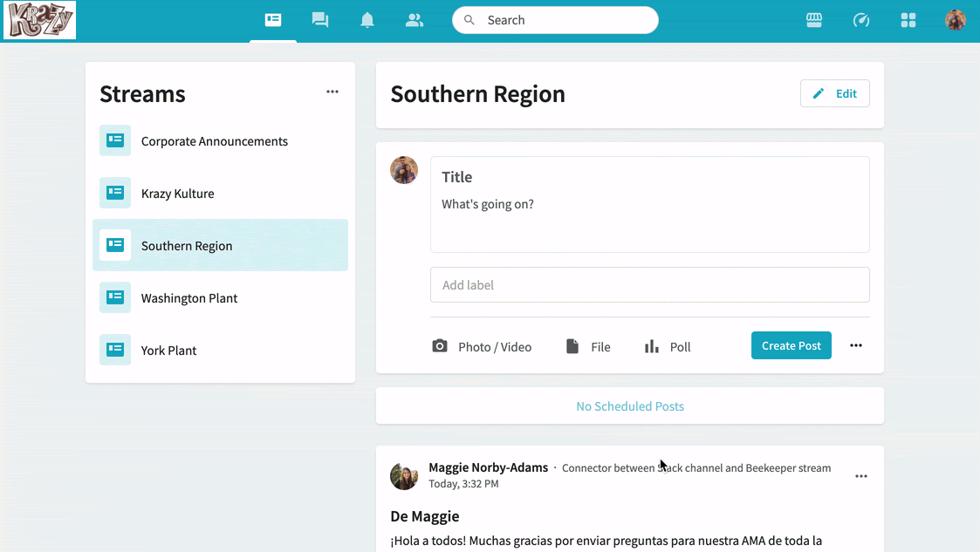980x552 pixels.
Task: Switch to the Washington Plant stream
Action: click(189, 298)
